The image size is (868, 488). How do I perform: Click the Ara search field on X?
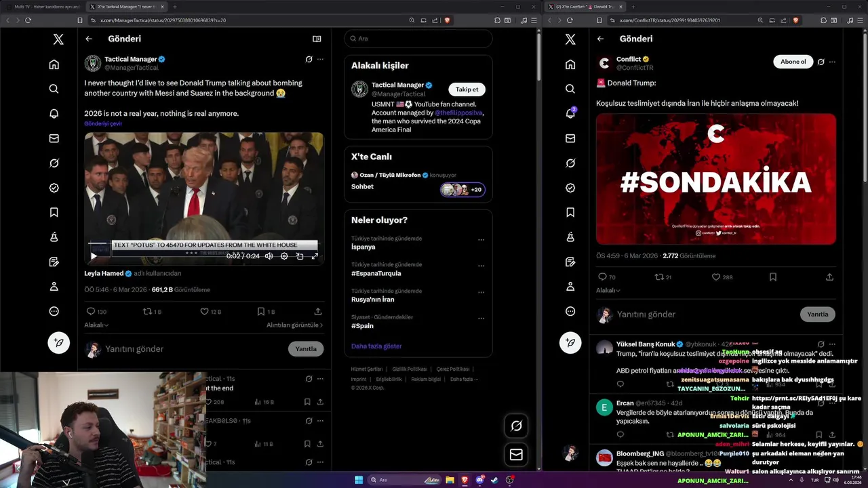pyautogui.click(x=418, y=39)
